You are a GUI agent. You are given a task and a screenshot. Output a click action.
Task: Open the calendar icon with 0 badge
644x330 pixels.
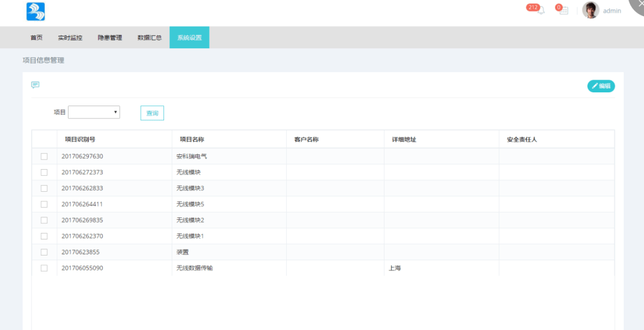coord(563,10)
